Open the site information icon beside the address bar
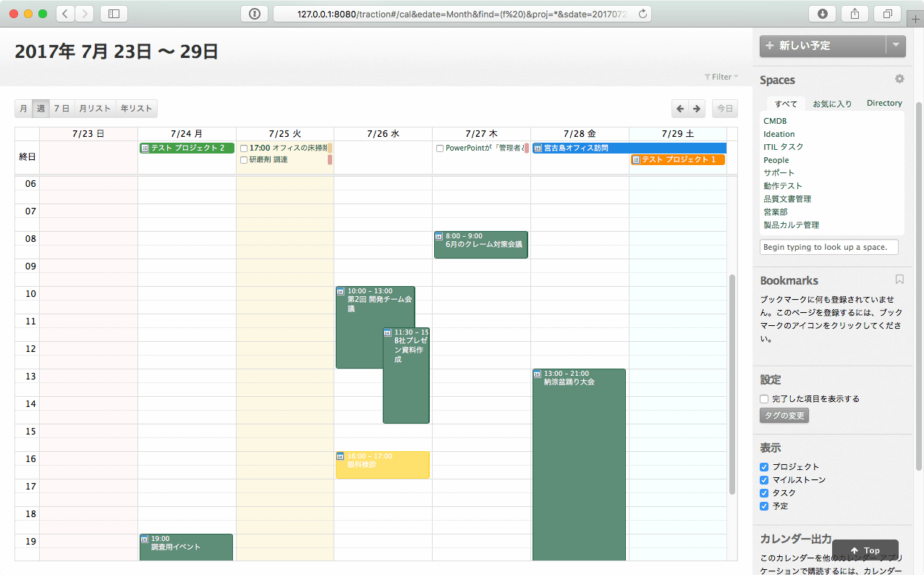This screenshot has width=924, height=575. coord(255,14)
